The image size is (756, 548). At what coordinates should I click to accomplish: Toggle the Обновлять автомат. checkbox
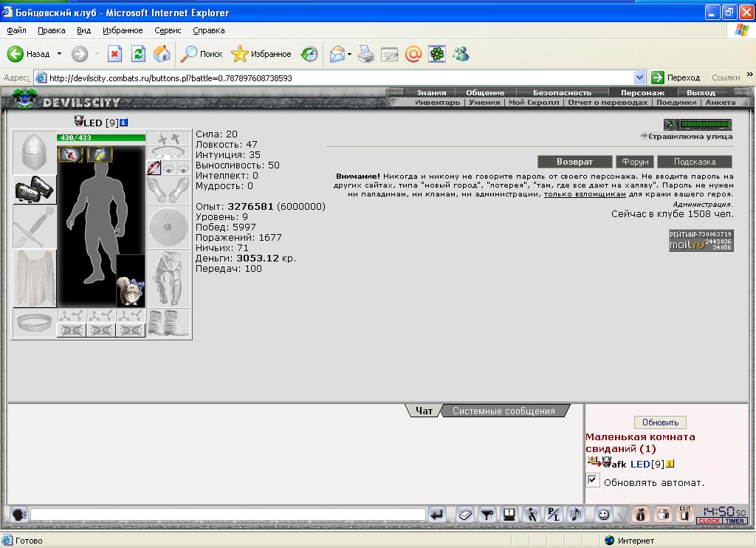[x=593, y=480]
